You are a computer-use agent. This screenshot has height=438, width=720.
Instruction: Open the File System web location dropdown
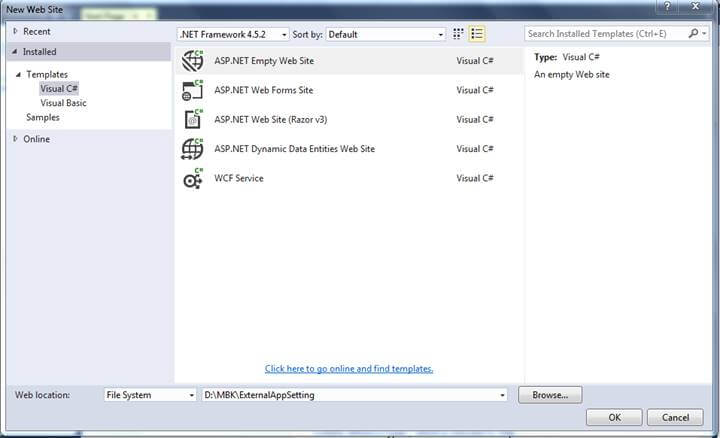[x=150, y=395]
